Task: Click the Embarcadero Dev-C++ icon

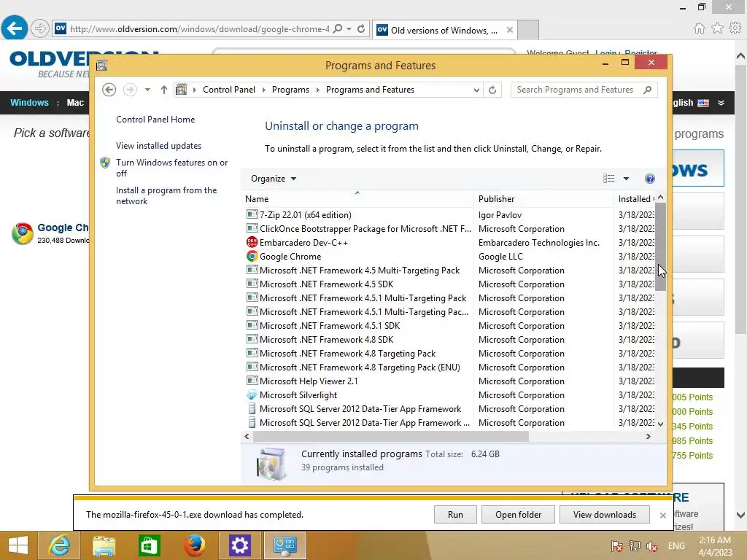Action: [252, 242]
